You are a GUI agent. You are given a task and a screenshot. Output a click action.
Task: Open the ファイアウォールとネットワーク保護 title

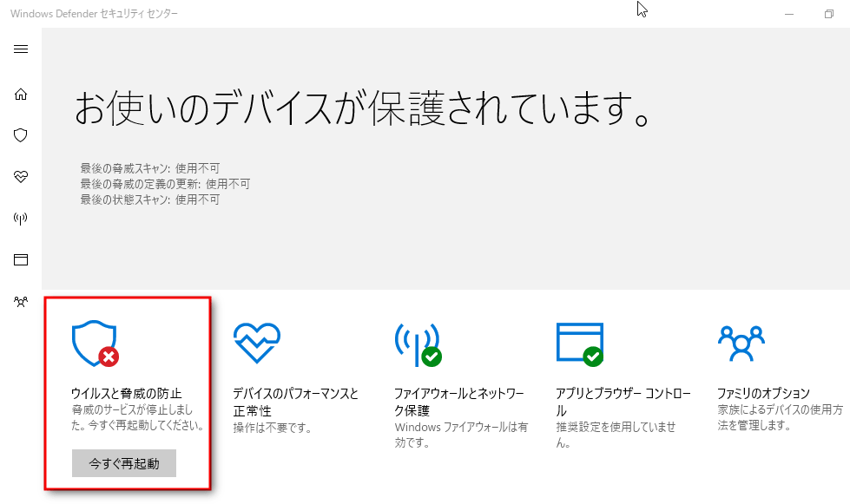click(x=459, y=402)
